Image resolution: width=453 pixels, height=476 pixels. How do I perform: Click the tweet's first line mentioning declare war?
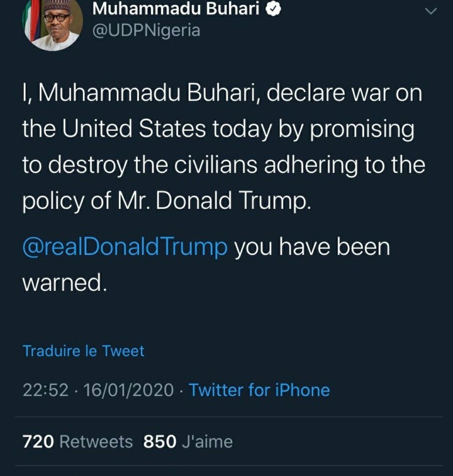click(x=222, y=93)
